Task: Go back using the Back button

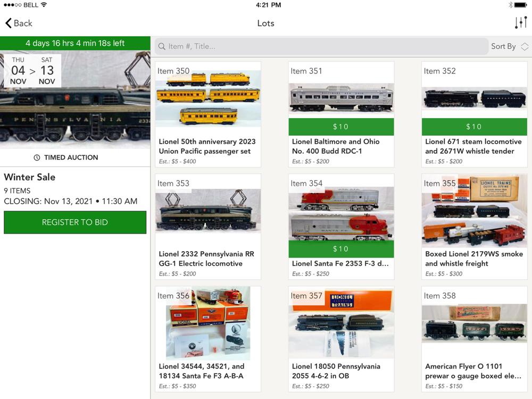Action: [19, 23]
